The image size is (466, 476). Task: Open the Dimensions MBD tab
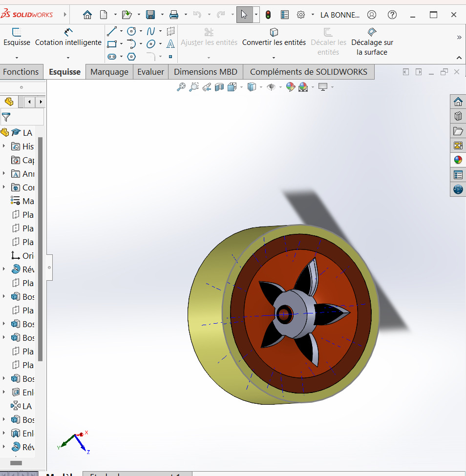[x=205, y=72]
